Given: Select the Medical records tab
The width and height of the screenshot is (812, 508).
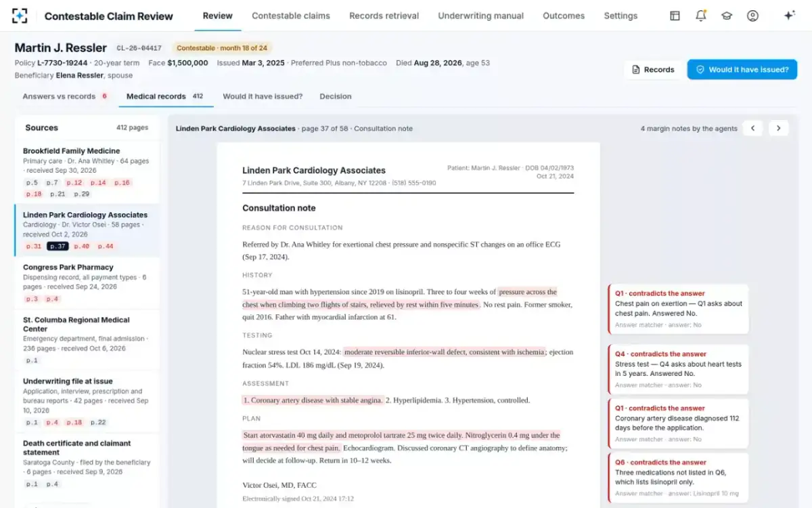Looking at the screenshot, I should 166,96.
